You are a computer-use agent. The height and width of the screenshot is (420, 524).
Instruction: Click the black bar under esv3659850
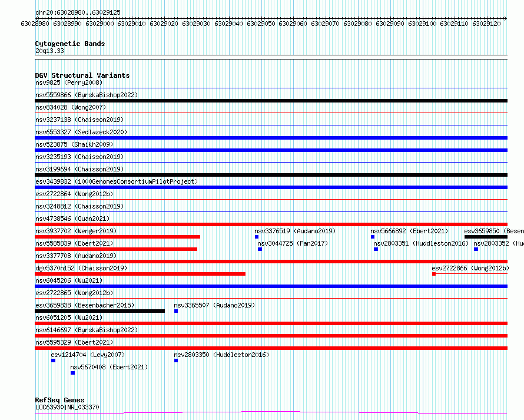pos(486,237)
